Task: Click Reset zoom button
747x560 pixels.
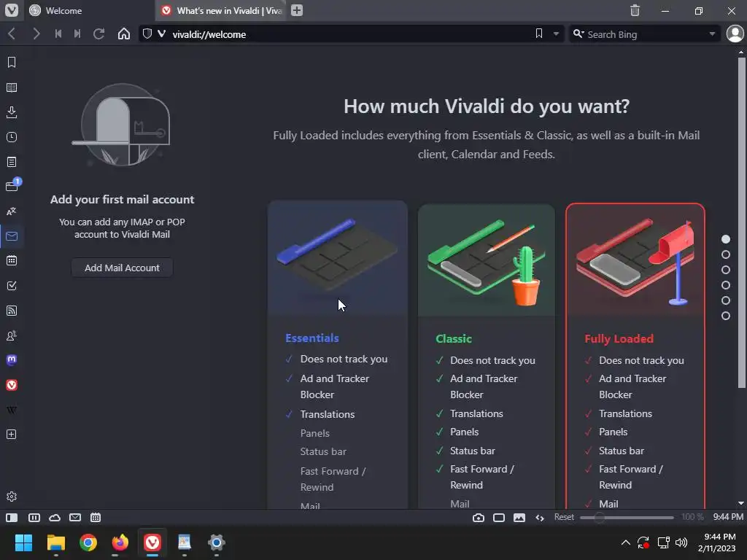Action: click(x=564, y=517)
